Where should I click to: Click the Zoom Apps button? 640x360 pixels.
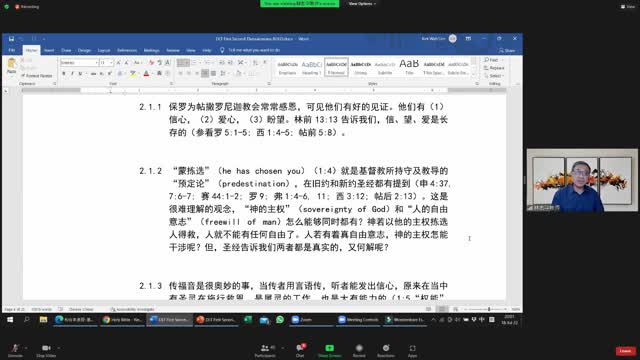[412, 350]
